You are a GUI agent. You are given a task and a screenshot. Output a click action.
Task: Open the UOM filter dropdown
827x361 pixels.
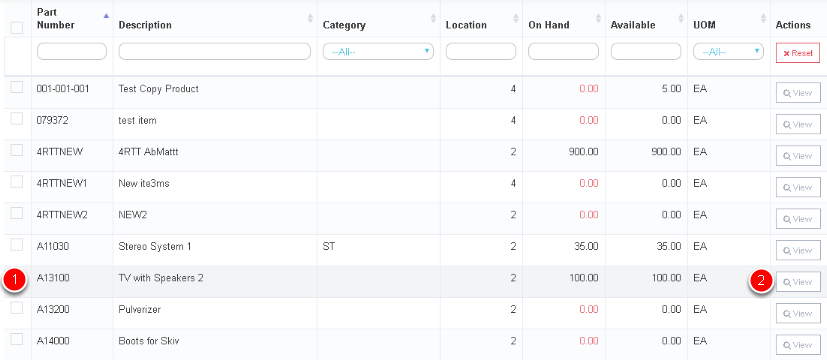(x=728, y=52)
